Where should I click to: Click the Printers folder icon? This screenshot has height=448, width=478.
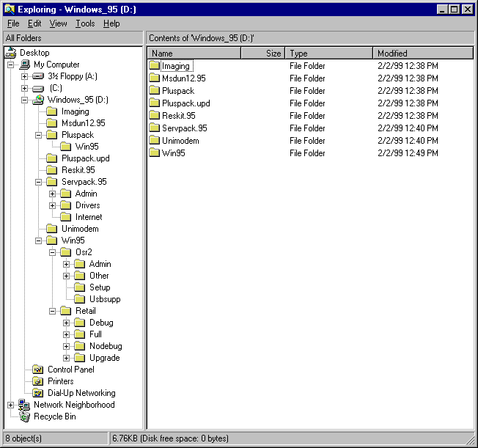38,381
